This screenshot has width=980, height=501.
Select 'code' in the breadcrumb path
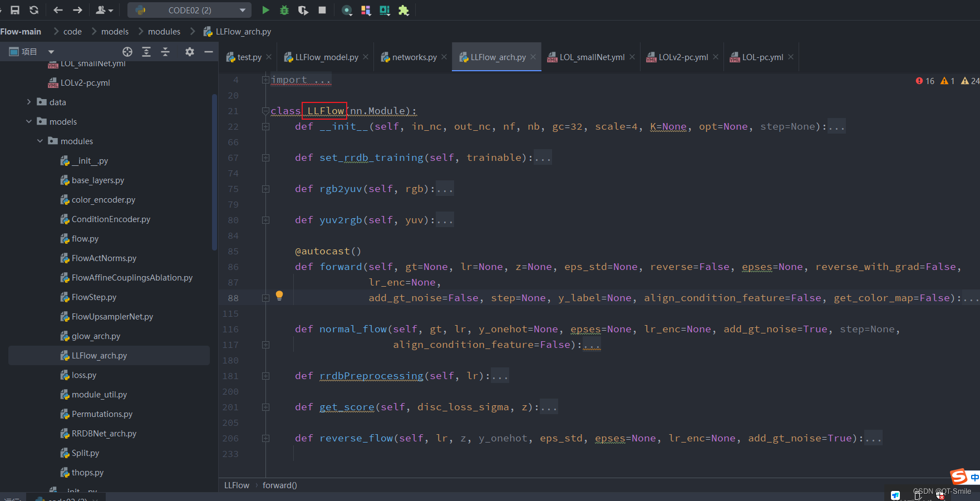72,32
